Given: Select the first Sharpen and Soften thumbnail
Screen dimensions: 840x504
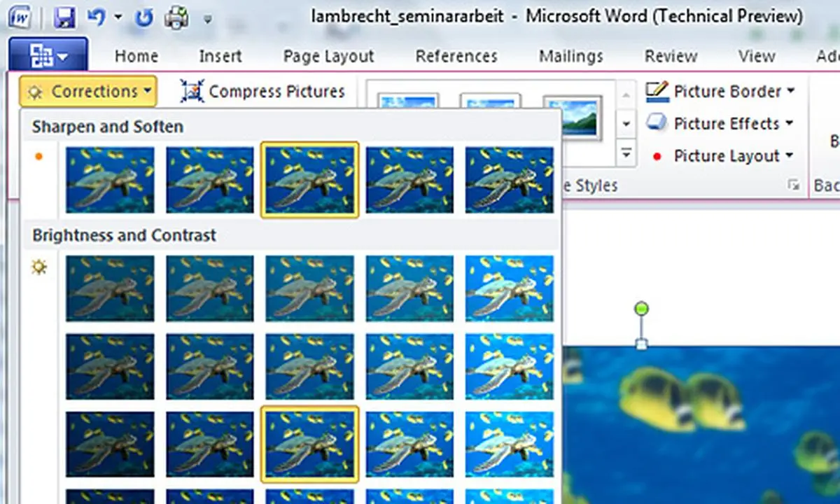Looking at the screenshot, I should pos(109,180).
